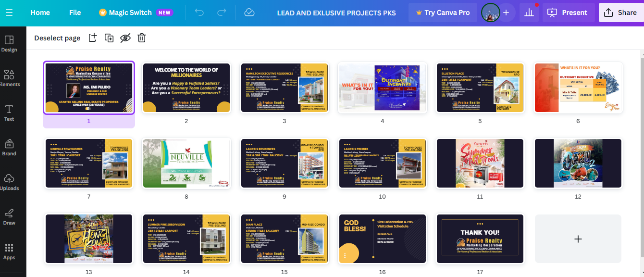Select page 14 Summer Pine Subdivision

[186, 239]
